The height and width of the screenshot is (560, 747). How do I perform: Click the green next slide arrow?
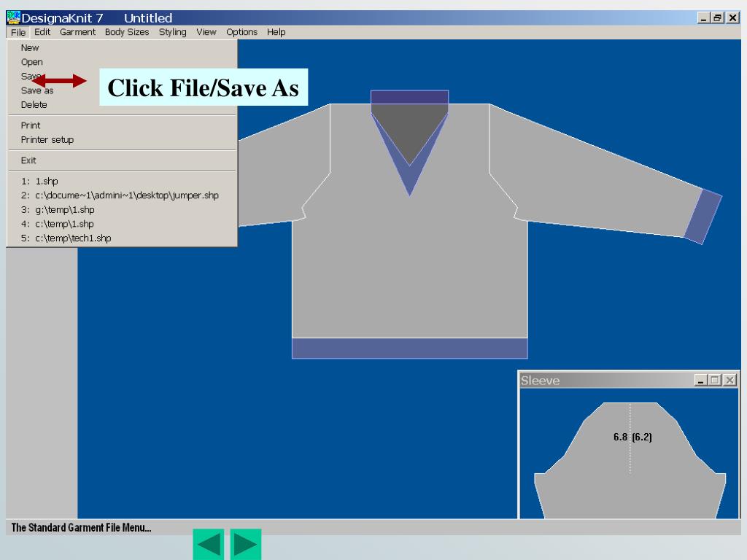click(x=246, y=544)
